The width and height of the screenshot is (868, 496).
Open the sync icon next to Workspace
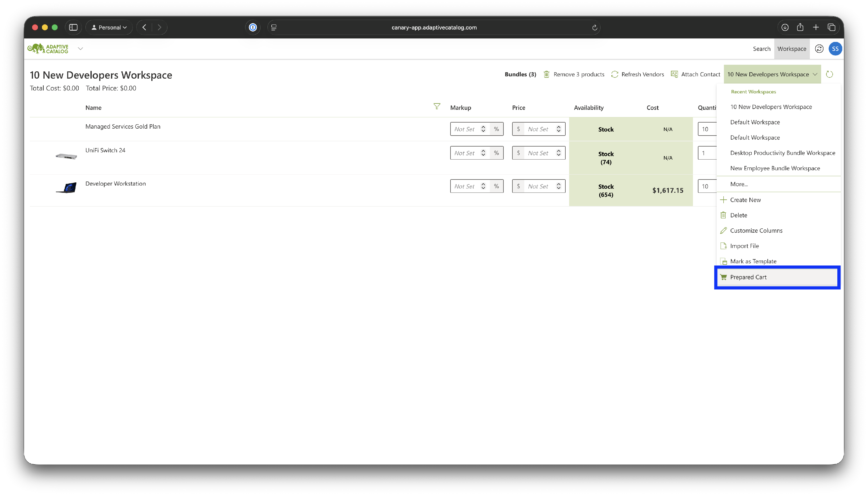click(819, 49)
